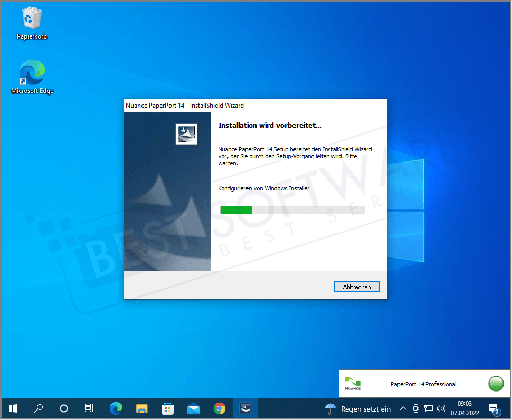Open the volume control in the system tray

coord(441,408)
